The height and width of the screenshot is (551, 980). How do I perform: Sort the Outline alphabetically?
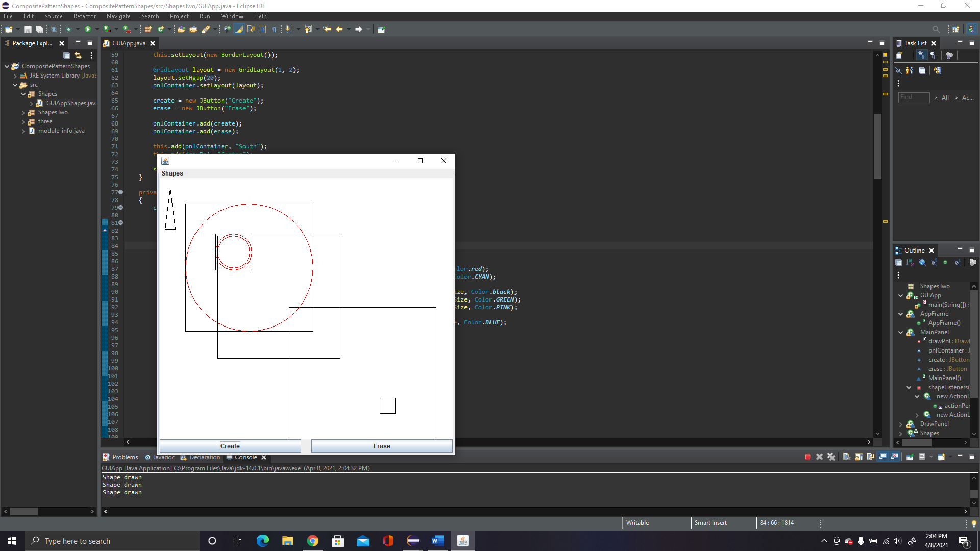[x=910, y=262]
